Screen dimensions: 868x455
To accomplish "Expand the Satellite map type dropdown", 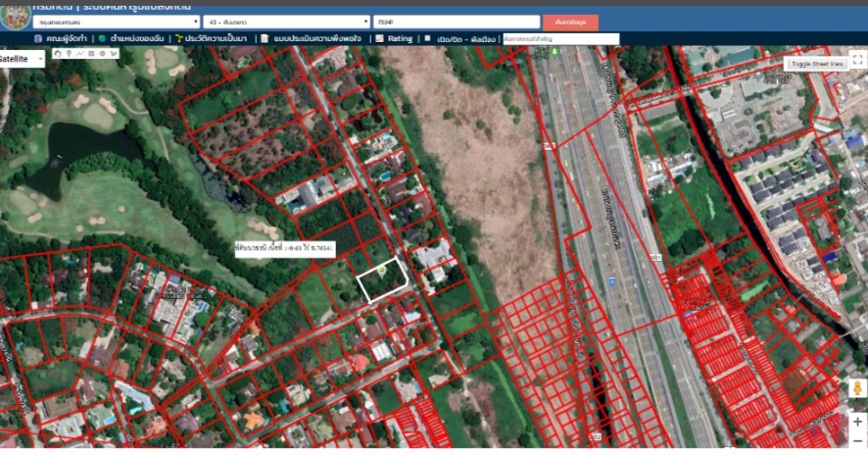I will (x=22, y=59).
